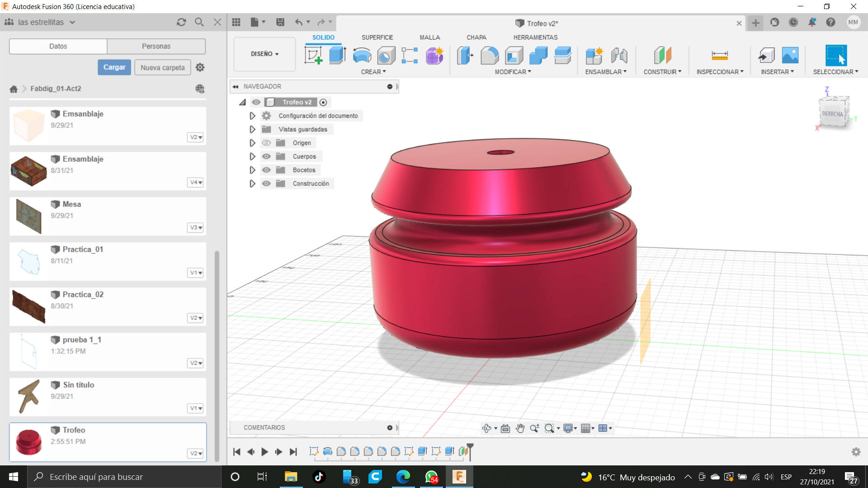868x488 pixels.
Task: Open the Orbit navigation tool
Action: 487,428
